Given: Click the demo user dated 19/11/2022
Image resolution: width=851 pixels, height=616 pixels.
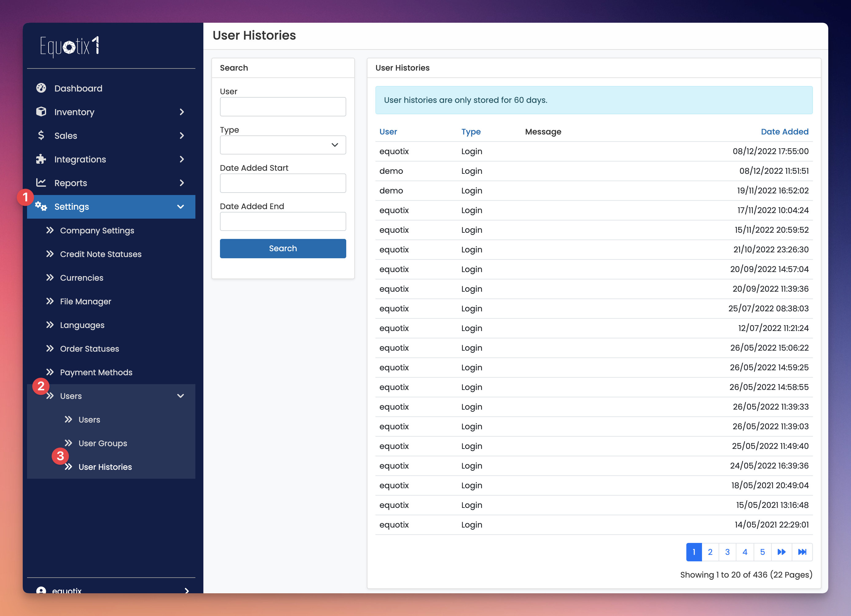Looking at the screenshot, I should (x=391, y=191).
